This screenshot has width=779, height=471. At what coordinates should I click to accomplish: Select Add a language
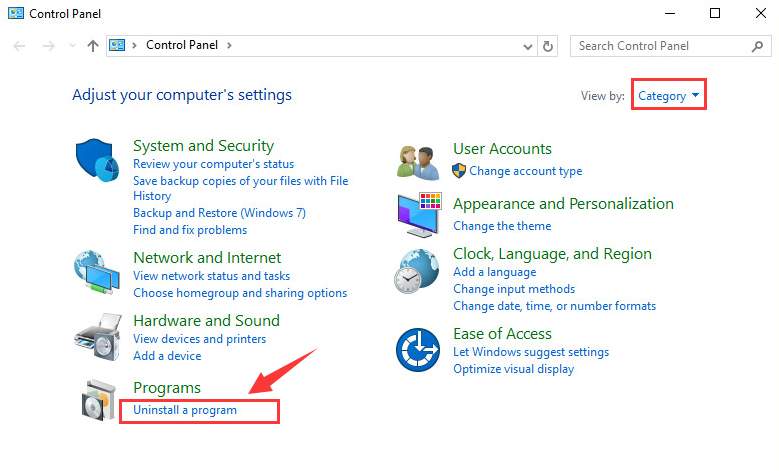coord(494,272)
